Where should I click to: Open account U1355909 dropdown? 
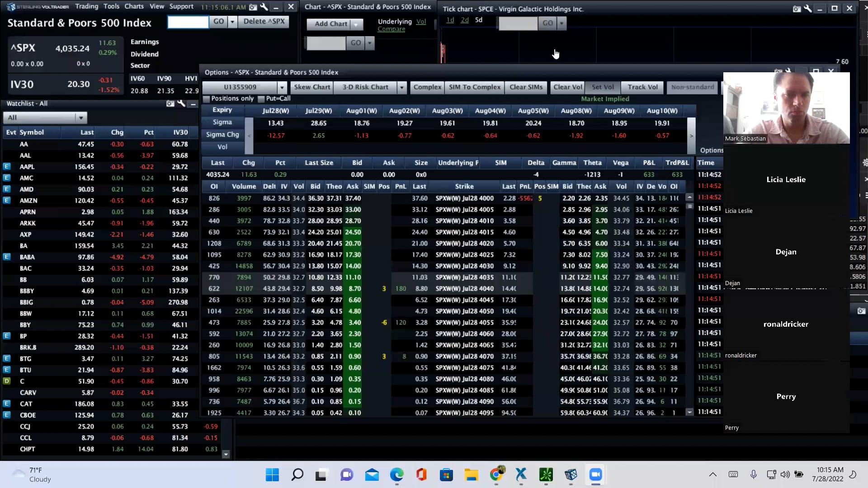pyautogui.click(x=282, y=87)
